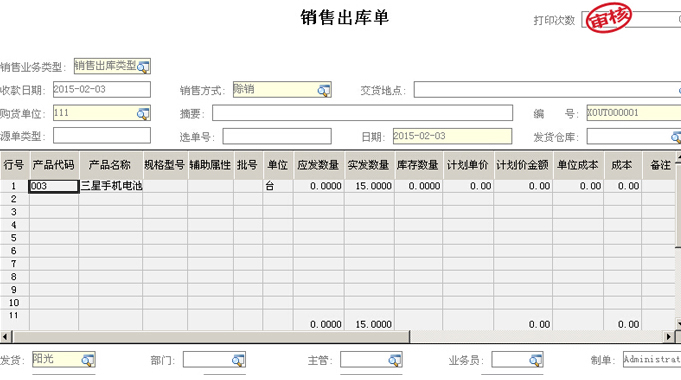681x380 pixels.
Task: Click the total 实发数量 15.0000 in footer row
Action: pyautogui.click(x=369, y=324)
